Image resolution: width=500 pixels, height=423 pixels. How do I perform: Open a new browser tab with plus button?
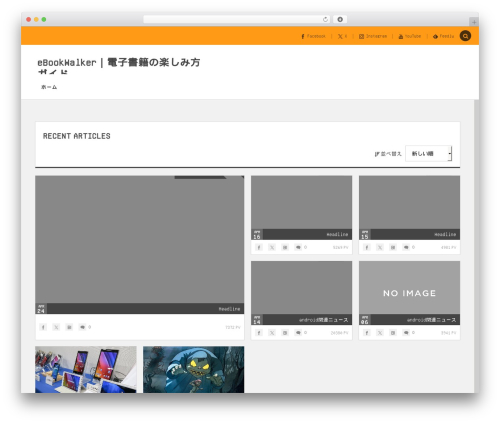click(474, 22)
